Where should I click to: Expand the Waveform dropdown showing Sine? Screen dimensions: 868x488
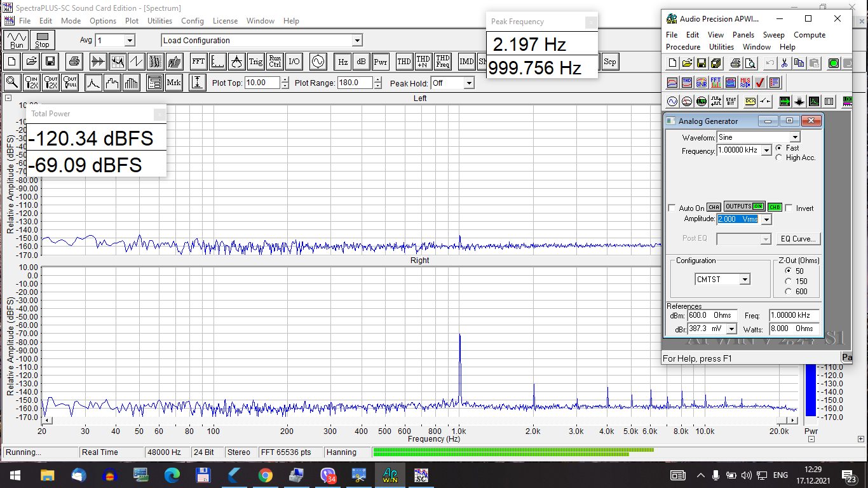(795, 137)
